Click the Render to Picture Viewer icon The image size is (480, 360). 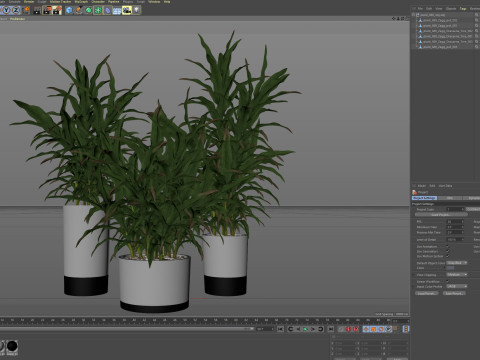pyautogui.click(x=47, y=10)
